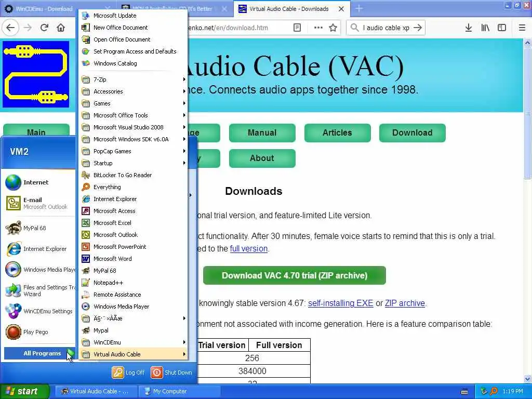Follow the self-installing EXE link

(341, 303)
